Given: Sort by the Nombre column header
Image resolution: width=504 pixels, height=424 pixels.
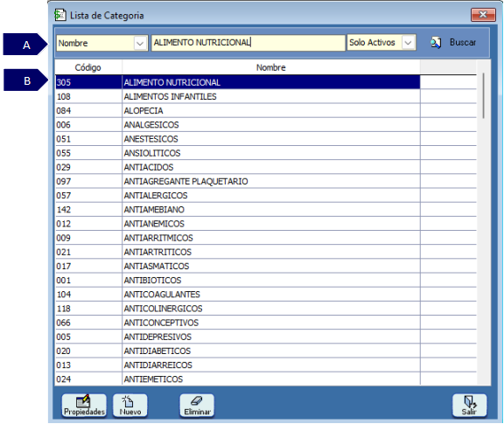Looking at the screenshot, I should click(271, 67).
